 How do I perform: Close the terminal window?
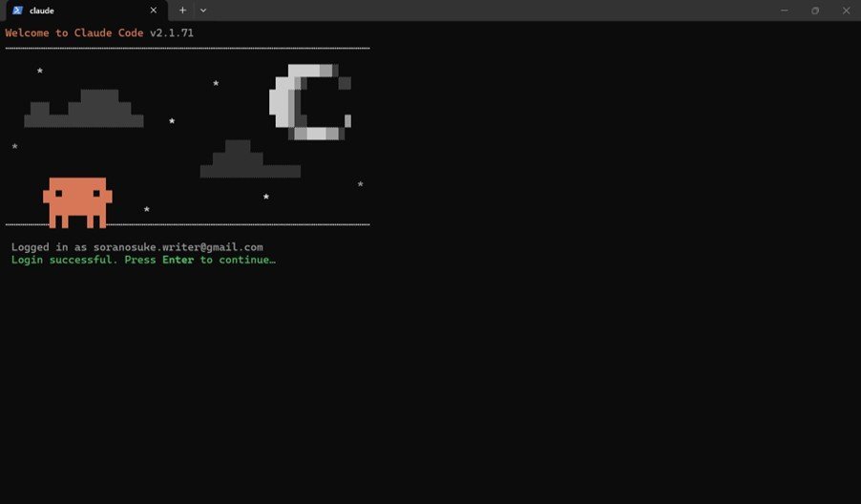(846, 10)
